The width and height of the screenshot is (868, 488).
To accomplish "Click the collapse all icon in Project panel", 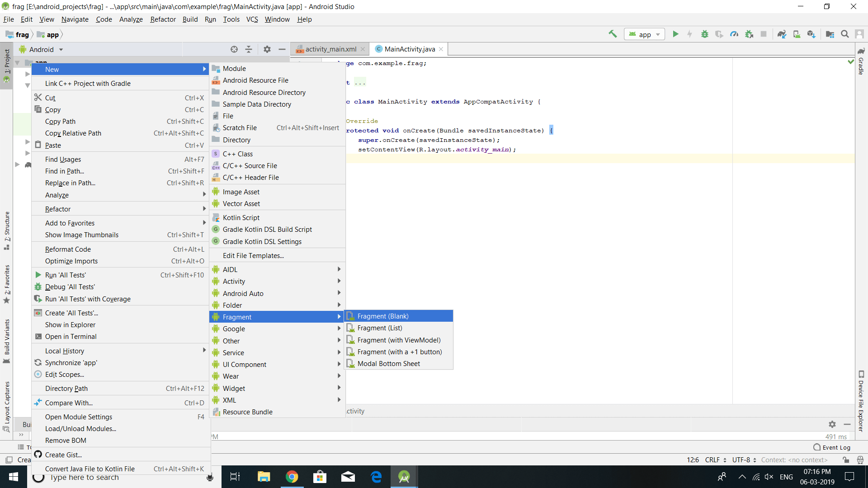I will coord(249,49).
